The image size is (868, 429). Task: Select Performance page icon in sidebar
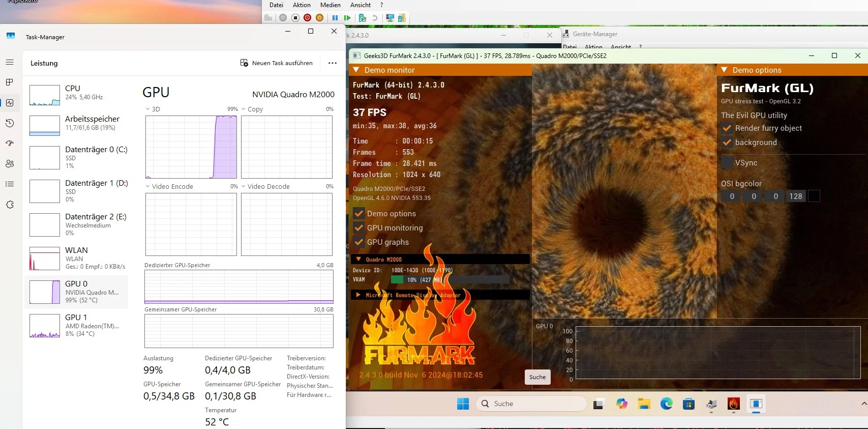(10, 103)
